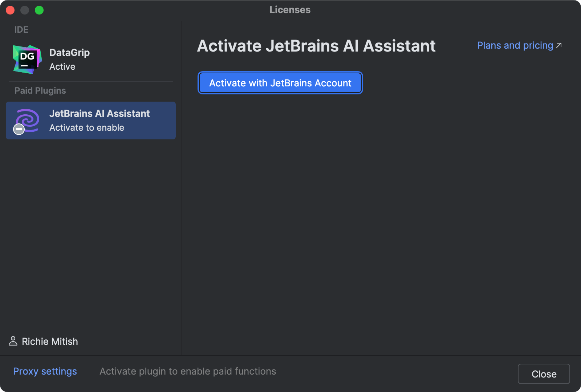
Task: Open Proxy settings
Action: 45,371
